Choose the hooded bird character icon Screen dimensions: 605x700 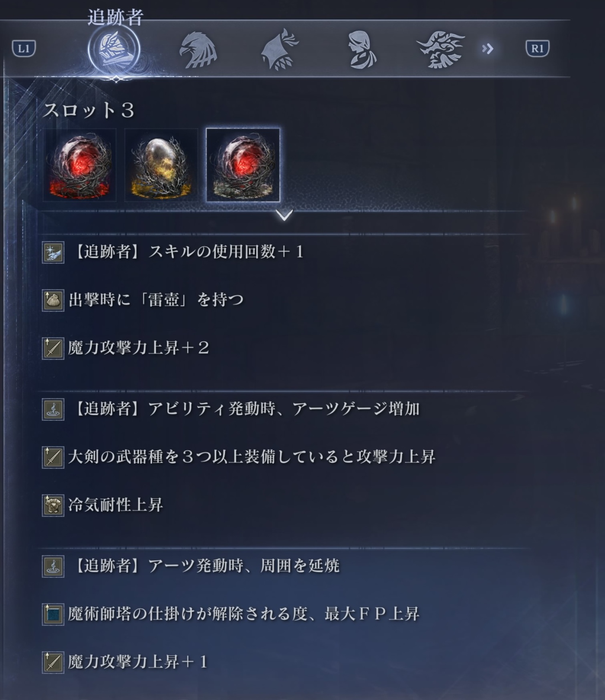tap(280, 49)
